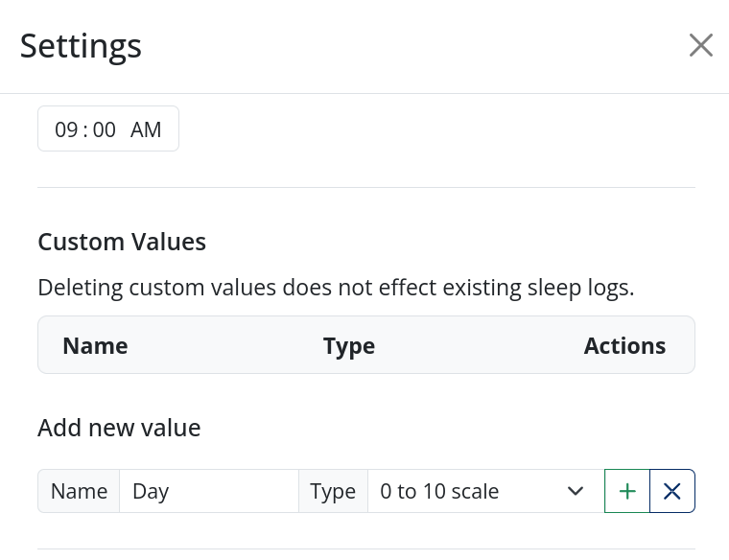This screenshot has height=560, width=729.
Task: Clear the new value with the X button
Action: point(672,492)
